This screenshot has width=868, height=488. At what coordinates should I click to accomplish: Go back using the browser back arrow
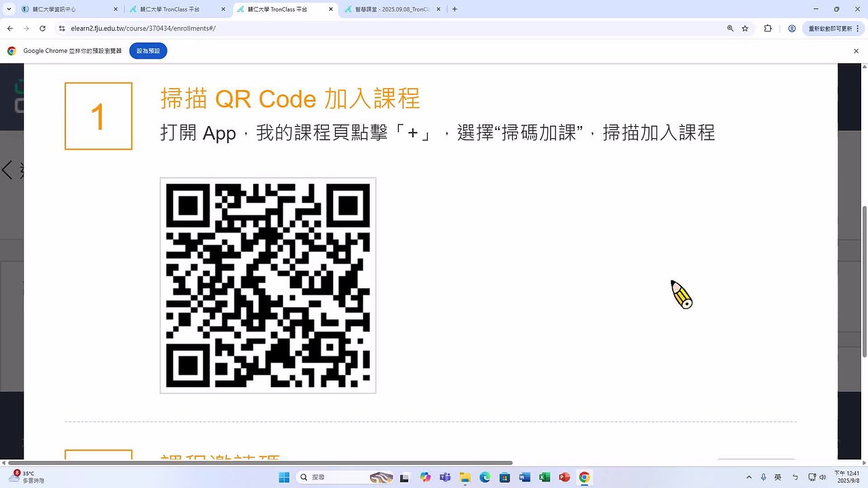pos(10,28)
